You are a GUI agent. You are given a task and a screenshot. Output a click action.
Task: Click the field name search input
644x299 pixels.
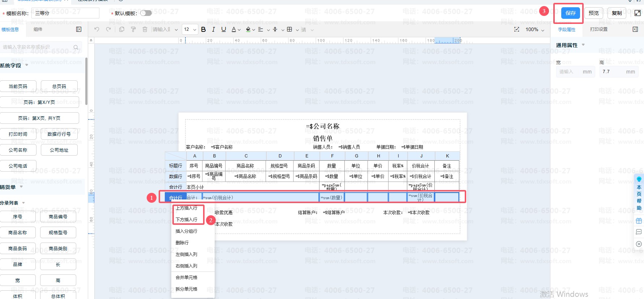pos(38,47)
